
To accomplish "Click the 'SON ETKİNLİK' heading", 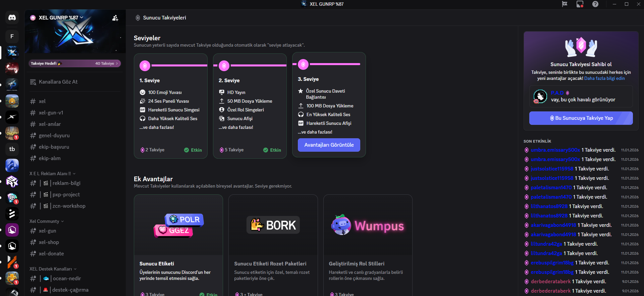I will (x=537, y=141).
